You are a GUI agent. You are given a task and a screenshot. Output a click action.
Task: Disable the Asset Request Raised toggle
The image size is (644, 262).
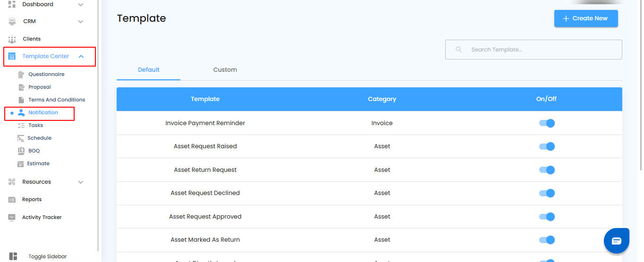click(x=547, y=146)
